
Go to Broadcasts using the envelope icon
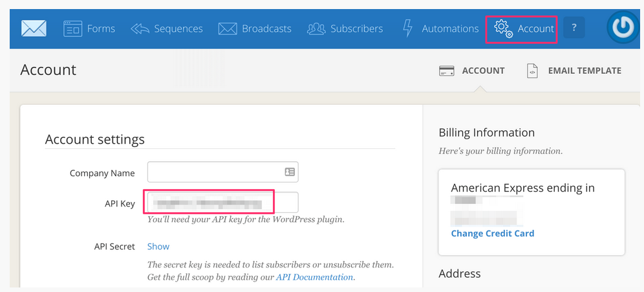click(x=228, y=28)
